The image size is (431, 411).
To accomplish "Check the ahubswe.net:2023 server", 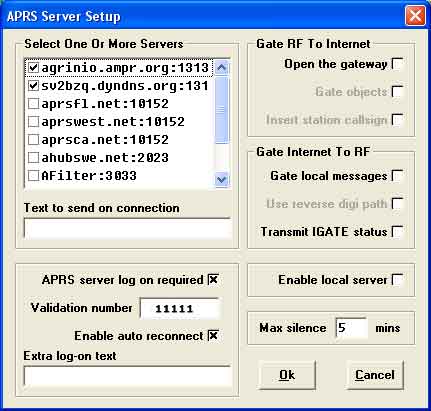I will (x=33, y=158).
